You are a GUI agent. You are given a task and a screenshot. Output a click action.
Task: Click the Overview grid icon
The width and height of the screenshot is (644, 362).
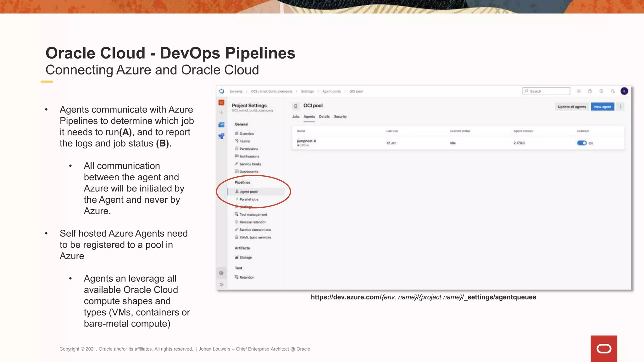pyautogui.click(x=236, y=133)
